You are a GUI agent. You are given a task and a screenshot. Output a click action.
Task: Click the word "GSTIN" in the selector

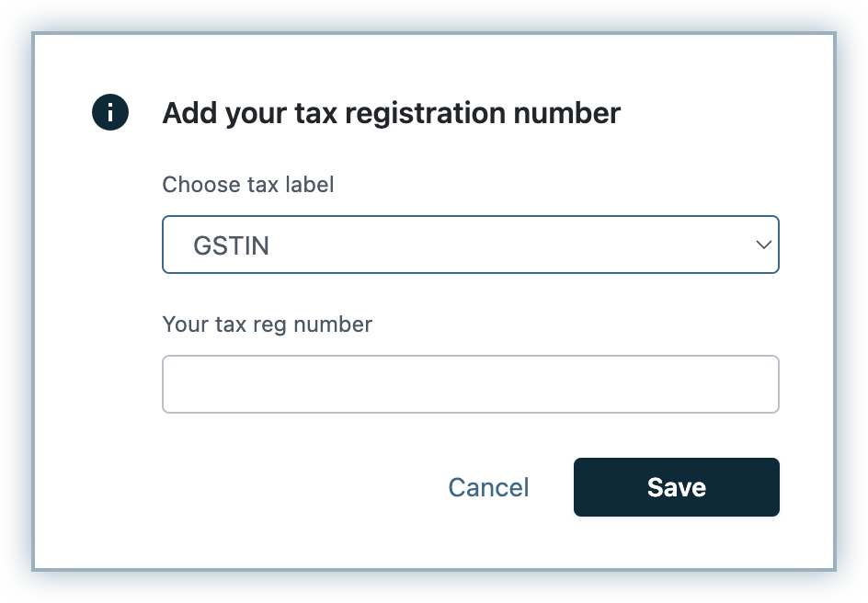231,245
